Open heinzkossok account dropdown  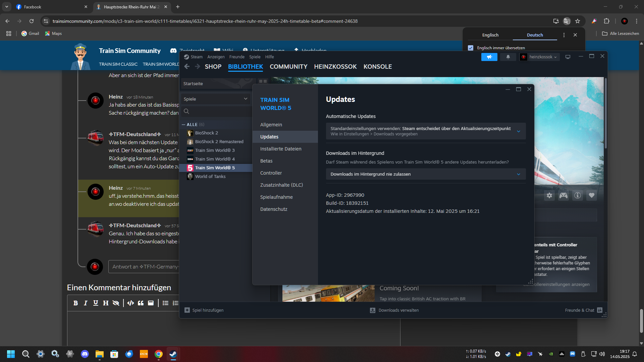pyautogui.click(x=539, y=57)
